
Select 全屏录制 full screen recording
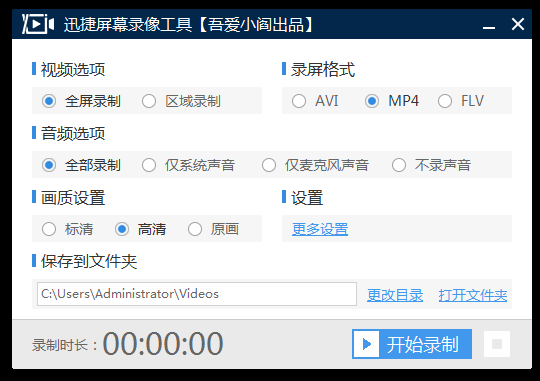click(x=81, y=101)
